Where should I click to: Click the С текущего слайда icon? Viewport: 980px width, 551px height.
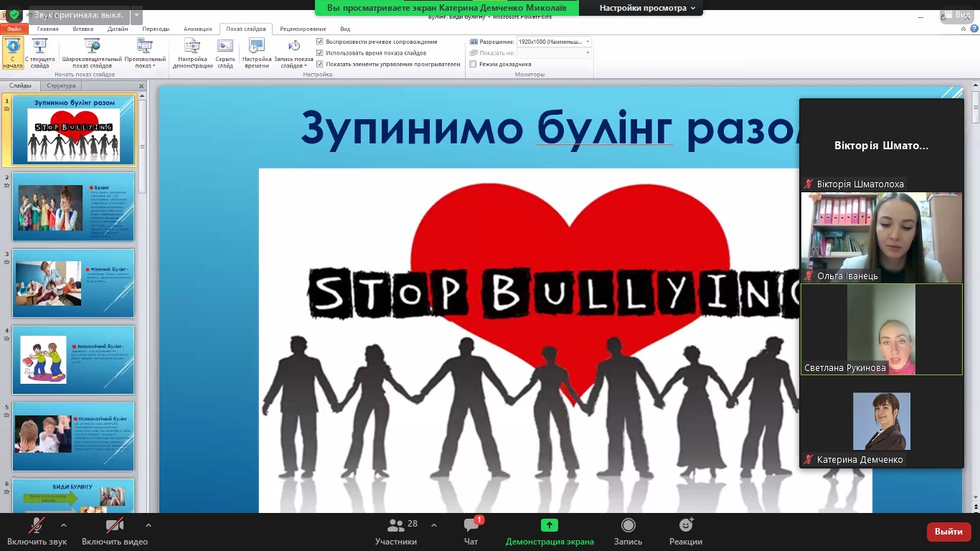click(40, 53)
